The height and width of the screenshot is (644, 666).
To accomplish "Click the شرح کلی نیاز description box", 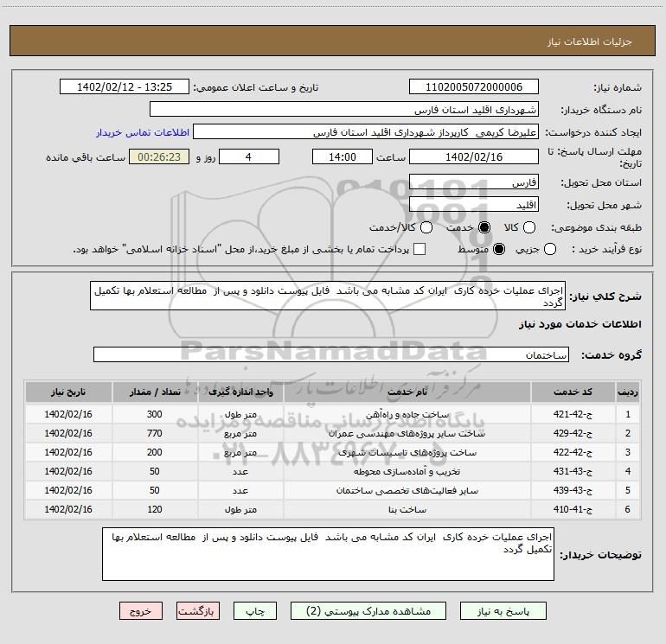I will coord(328,296).
